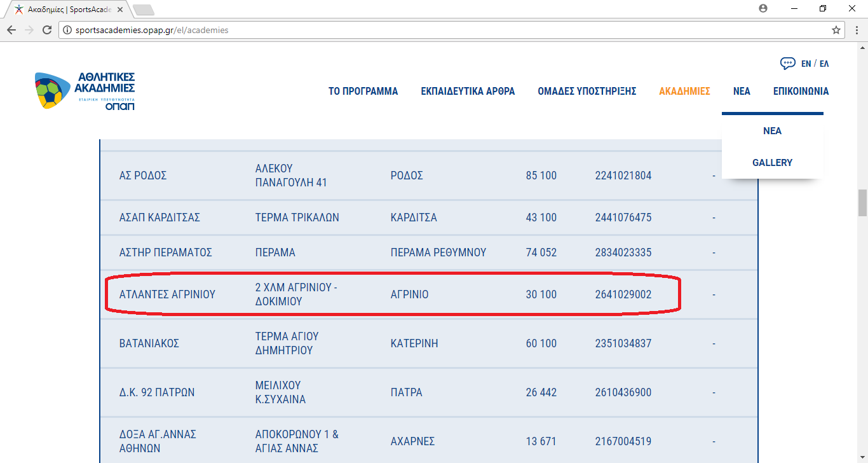Close the Ακαδημίες browser tab
868x463 pixels.
pos(123,10)
